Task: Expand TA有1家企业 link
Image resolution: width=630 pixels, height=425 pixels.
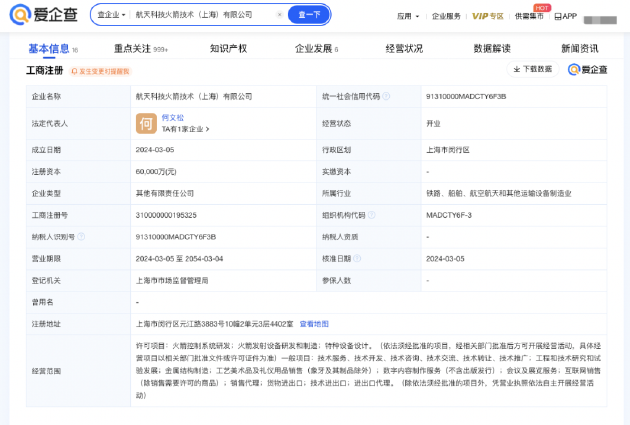Action: point(185,129)
